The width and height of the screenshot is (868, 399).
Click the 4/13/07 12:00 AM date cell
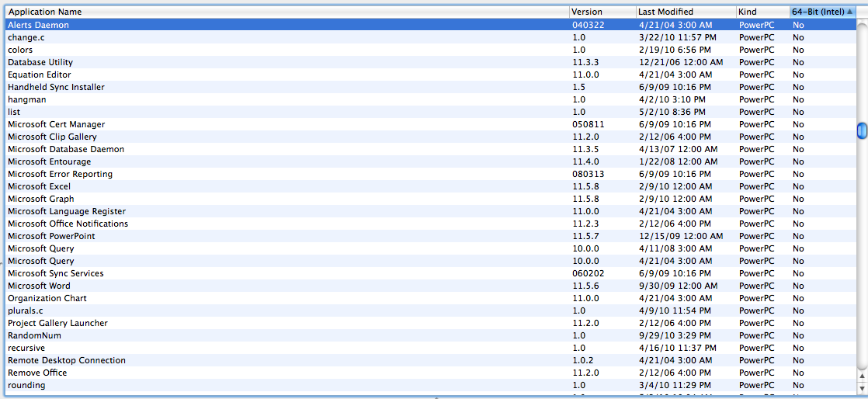[678, 149]
